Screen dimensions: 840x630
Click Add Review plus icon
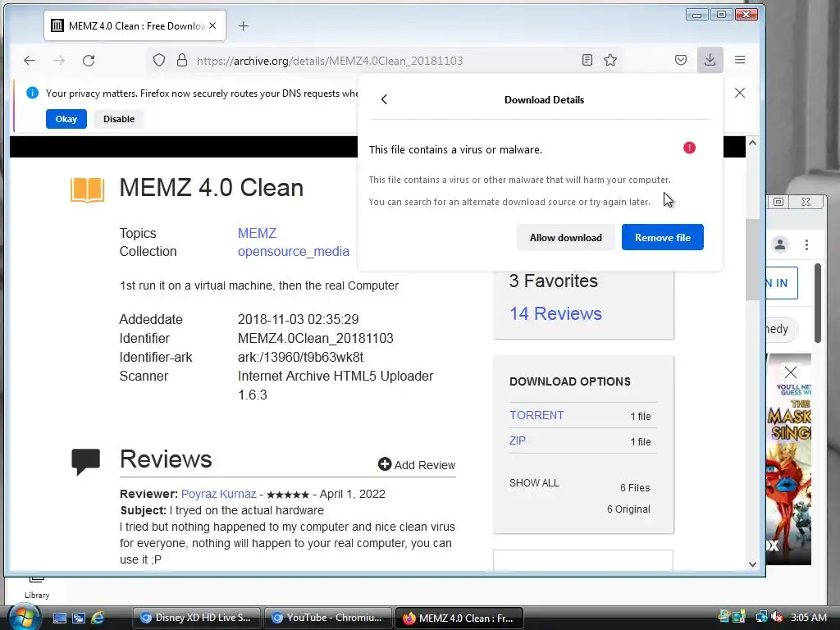tap(385, 464)
